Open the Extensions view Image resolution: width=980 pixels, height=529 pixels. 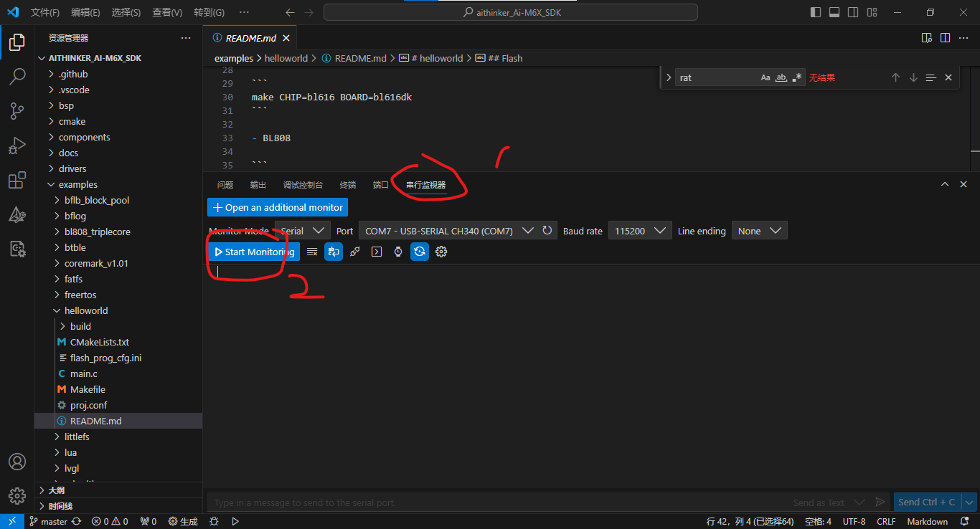tap(17, 181)
